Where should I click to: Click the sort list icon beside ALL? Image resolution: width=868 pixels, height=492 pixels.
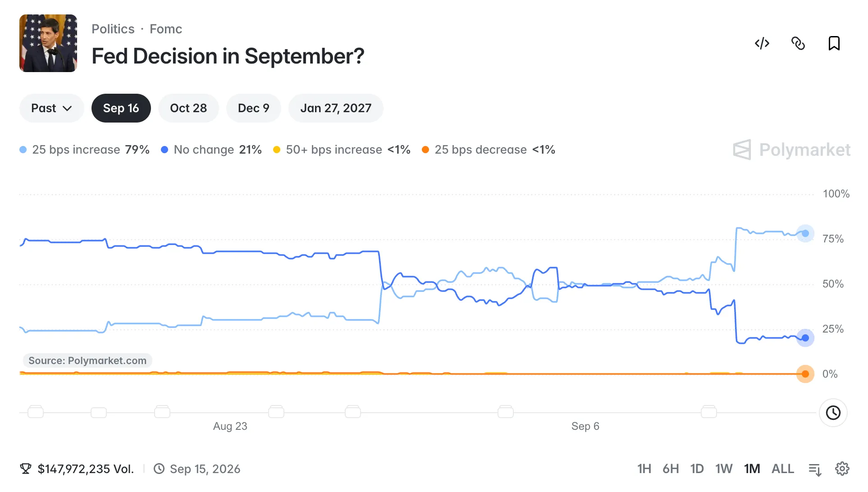tap(815, 469)
